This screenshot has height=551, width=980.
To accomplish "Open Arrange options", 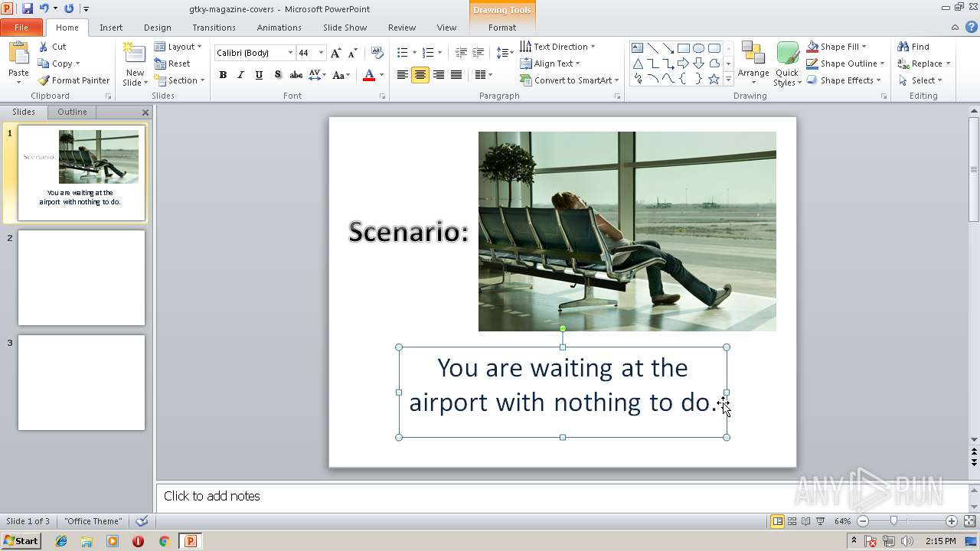I will 753,64.
